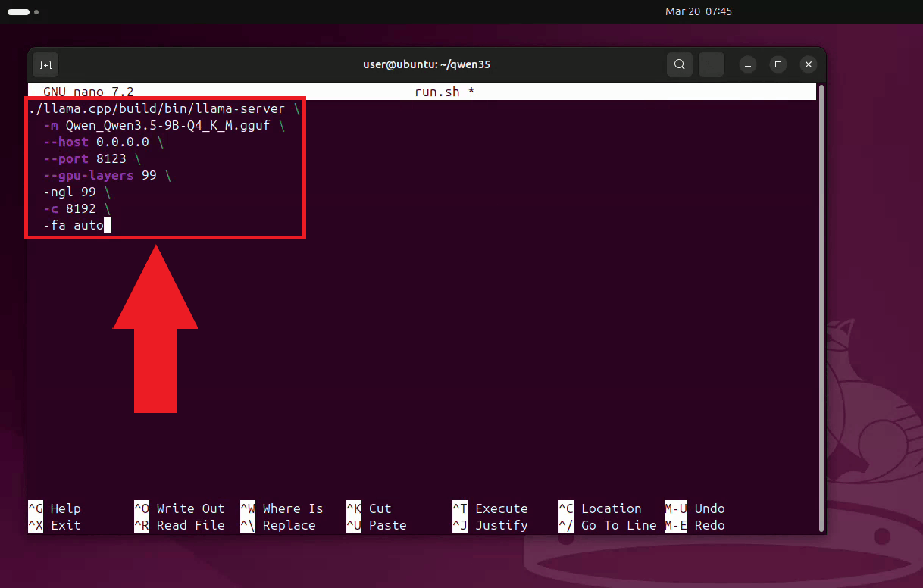923x588 pixels.
Task: Open a new terminal tab
Action: click(45, 64)
